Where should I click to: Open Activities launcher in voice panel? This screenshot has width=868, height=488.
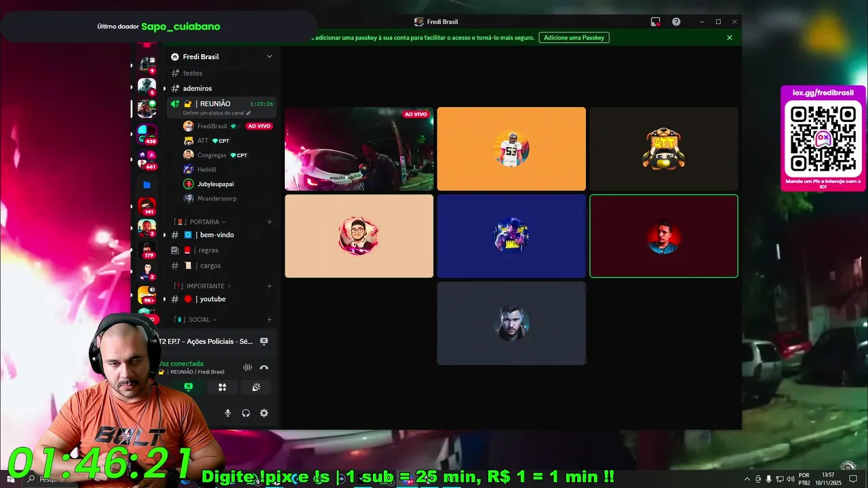222,387
